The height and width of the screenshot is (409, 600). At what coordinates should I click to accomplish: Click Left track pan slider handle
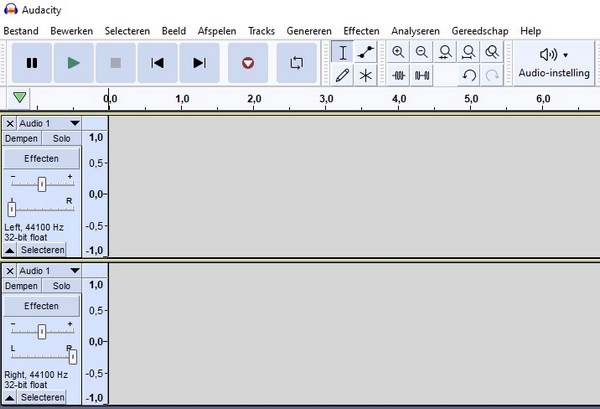pos(11,209)
